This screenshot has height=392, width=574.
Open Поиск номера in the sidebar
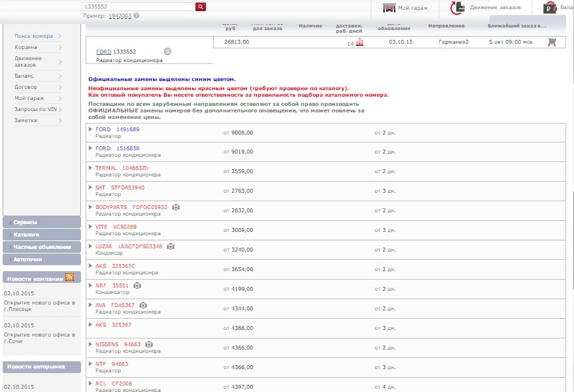34,36
